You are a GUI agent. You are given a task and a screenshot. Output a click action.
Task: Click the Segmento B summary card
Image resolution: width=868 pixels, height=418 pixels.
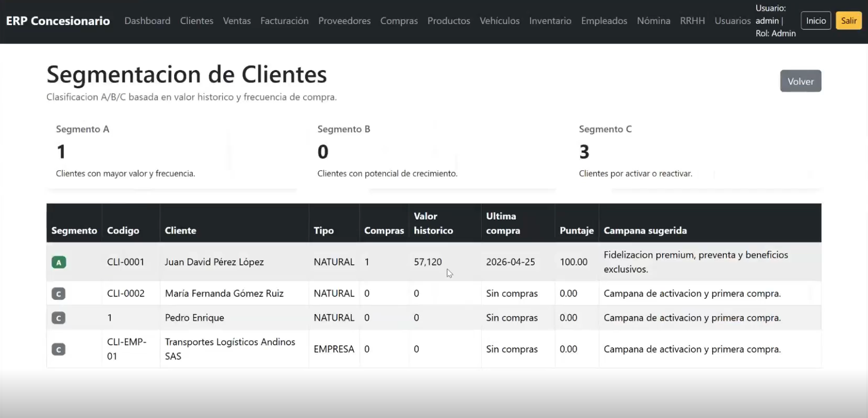[x=433, y=153]
